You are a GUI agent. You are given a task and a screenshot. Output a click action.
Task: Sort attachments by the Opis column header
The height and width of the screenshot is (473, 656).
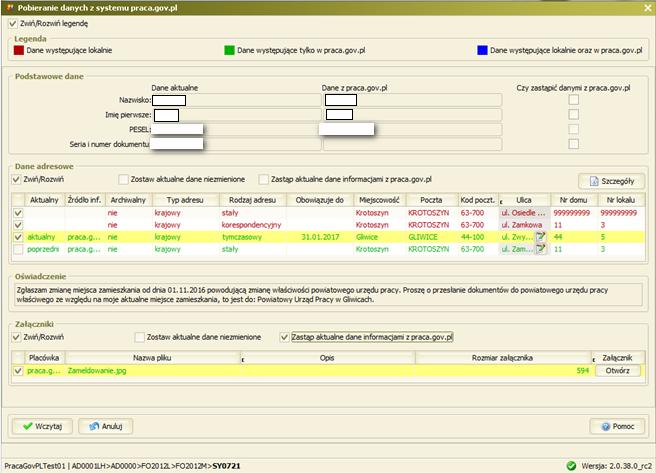coord(327,358)
